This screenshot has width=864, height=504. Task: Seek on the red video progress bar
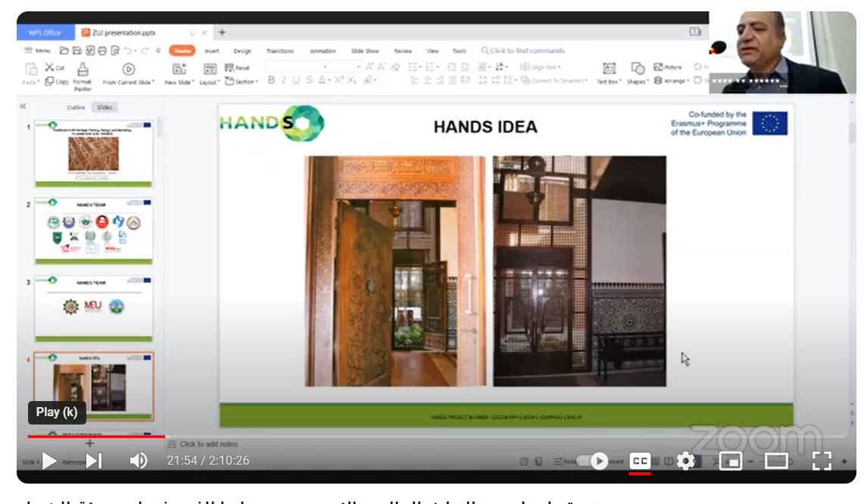pyautogui.click(x=96, y=436)
